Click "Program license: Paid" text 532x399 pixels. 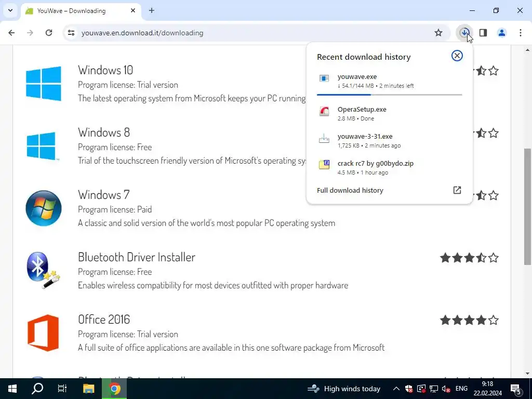pos(115,209)
